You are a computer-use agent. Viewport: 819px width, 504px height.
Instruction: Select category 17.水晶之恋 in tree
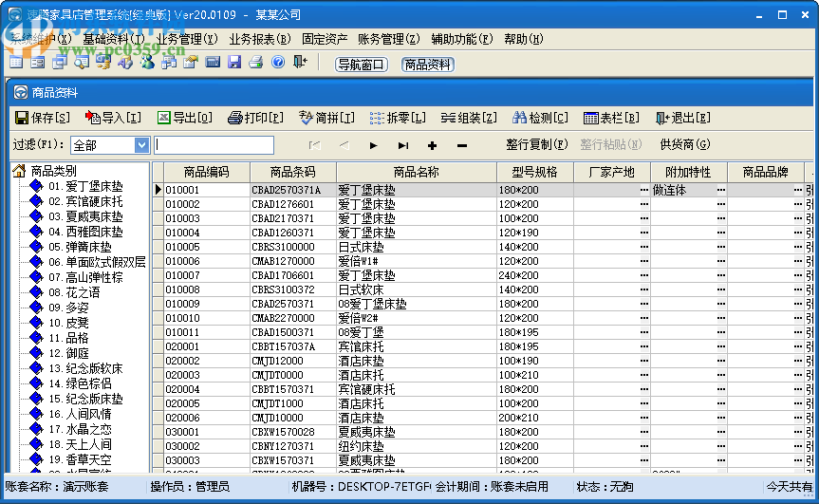click(x=80, y=429)
